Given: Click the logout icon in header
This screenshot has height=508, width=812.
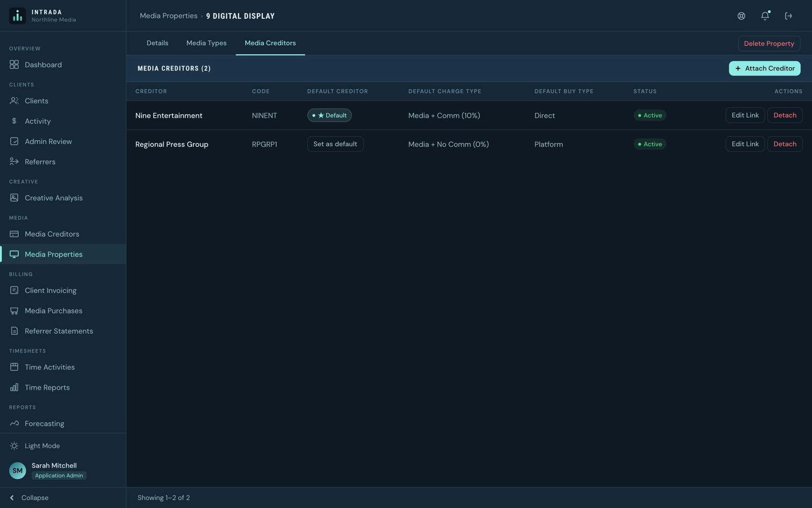Looking at the screenshot, I should coord(788,16).
